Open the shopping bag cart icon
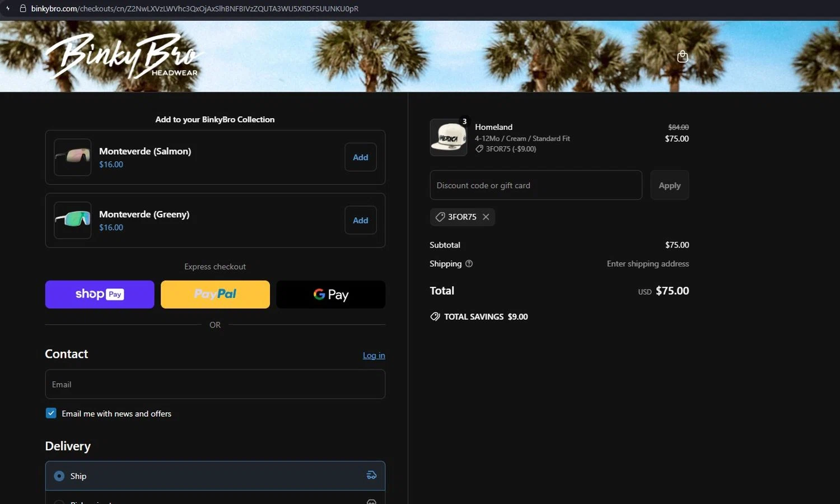 click(x=682, y=56)
